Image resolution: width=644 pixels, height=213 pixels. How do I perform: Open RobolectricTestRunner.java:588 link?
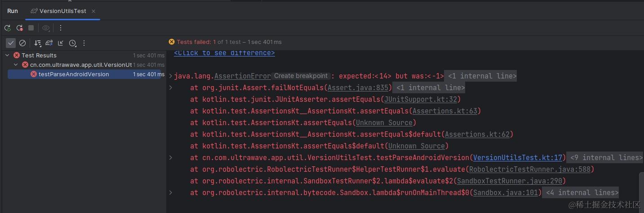530,169
